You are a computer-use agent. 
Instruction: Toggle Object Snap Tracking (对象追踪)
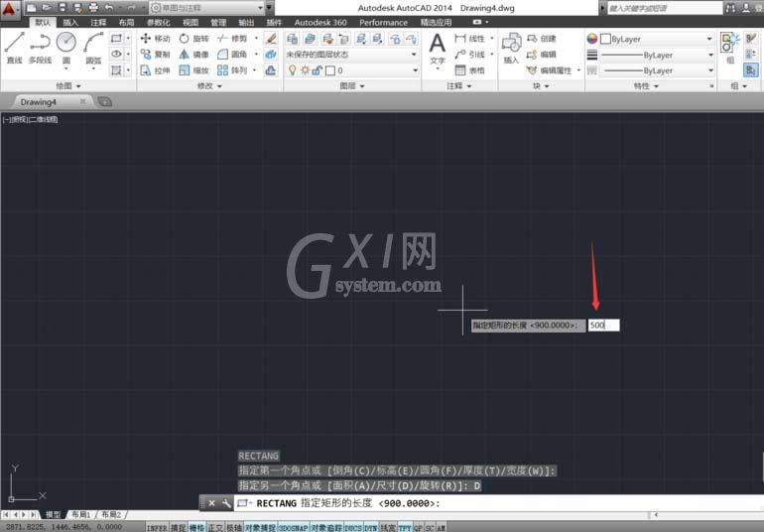[x=326, y=528]
